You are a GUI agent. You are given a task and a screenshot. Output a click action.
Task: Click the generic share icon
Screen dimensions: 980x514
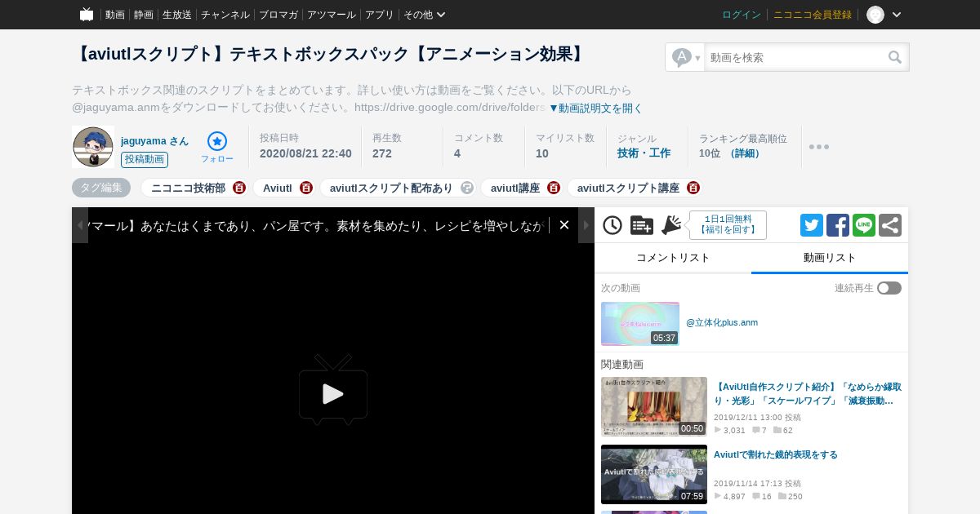pyautogui.click(x=890, y=225)
